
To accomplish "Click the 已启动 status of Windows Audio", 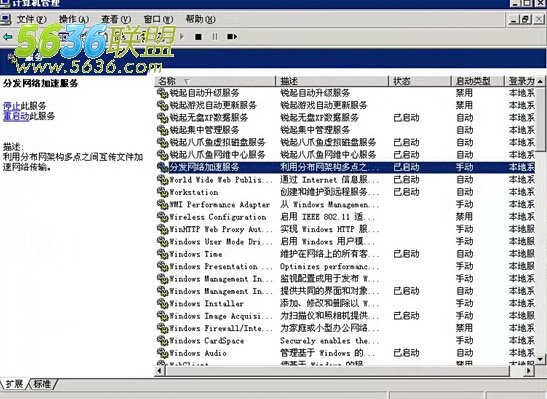I will coord(406,353).
